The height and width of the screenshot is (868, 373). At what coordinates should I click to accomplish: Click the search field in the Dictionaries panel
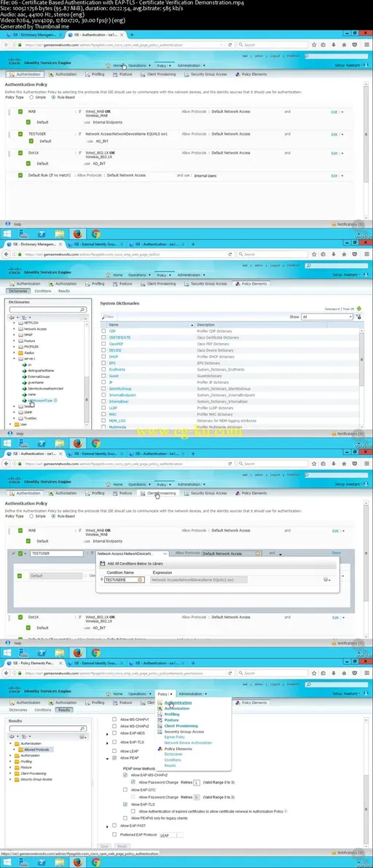pos(47,310)
